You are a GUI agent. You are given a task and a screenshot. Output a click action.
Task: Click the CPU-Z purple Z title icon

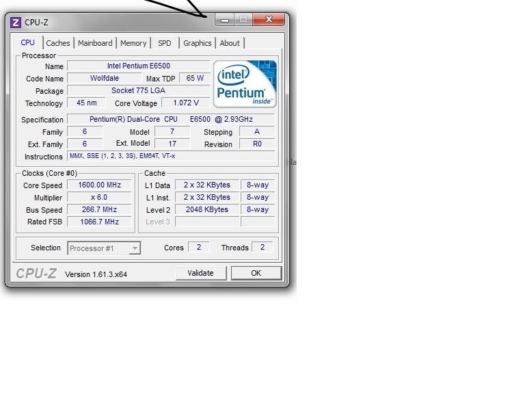tap(16, 23)
